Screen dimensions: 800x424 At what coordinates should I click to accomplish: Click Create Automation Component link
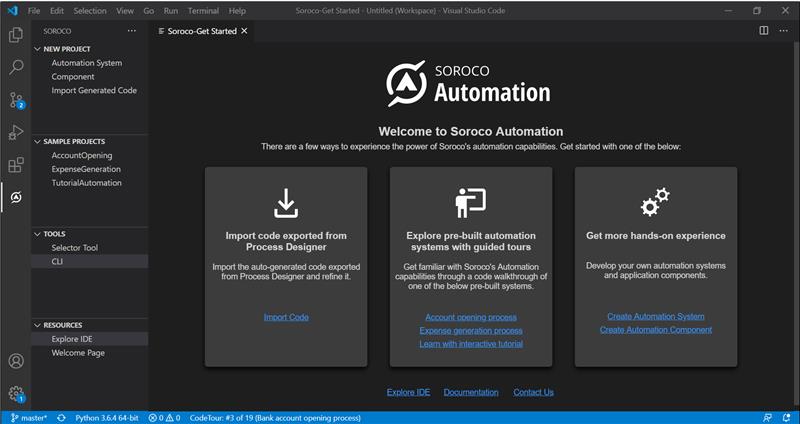pyautogui.click(x=656, y=330)
